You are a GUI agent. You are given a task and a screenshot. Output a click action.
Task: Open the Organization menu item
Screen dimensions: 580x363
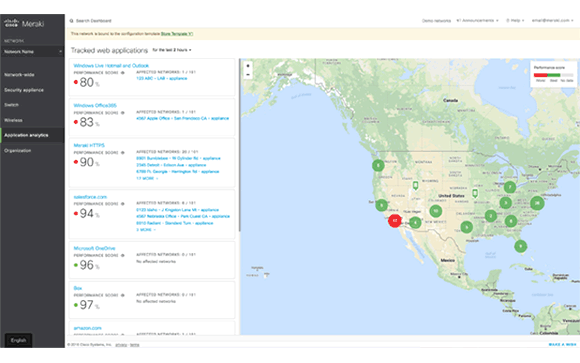pos(18,151)
